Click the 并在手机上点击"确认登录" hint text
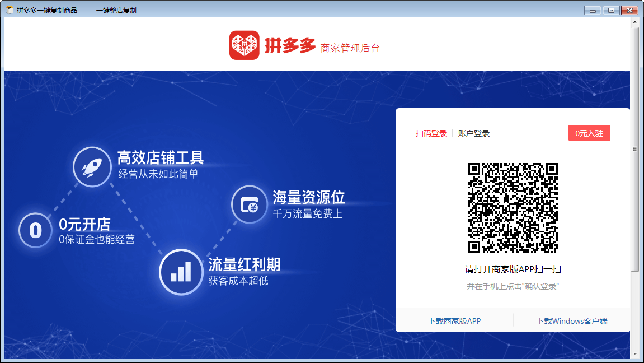644x363 pixels. tap(513, 287)
